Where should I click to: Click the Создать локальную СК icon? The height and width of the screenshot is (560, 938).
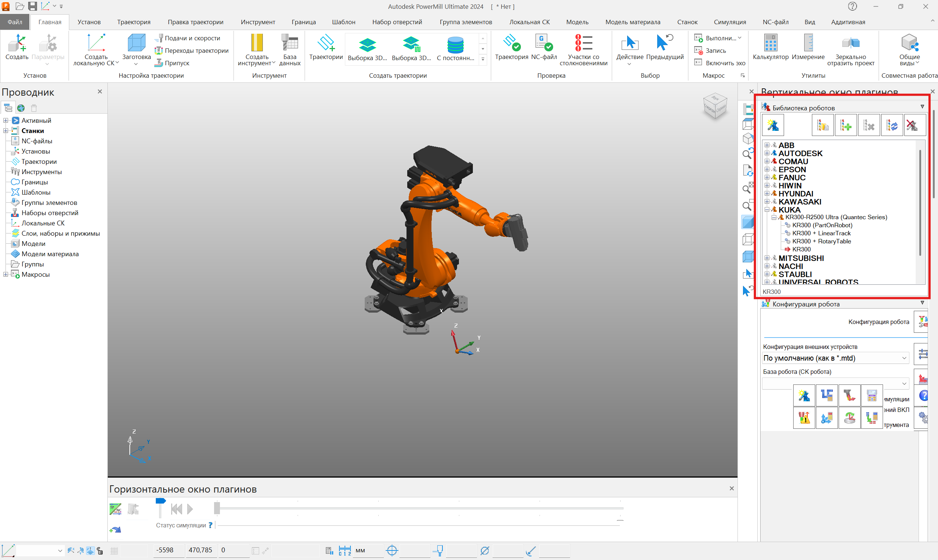tap(96, 49)
